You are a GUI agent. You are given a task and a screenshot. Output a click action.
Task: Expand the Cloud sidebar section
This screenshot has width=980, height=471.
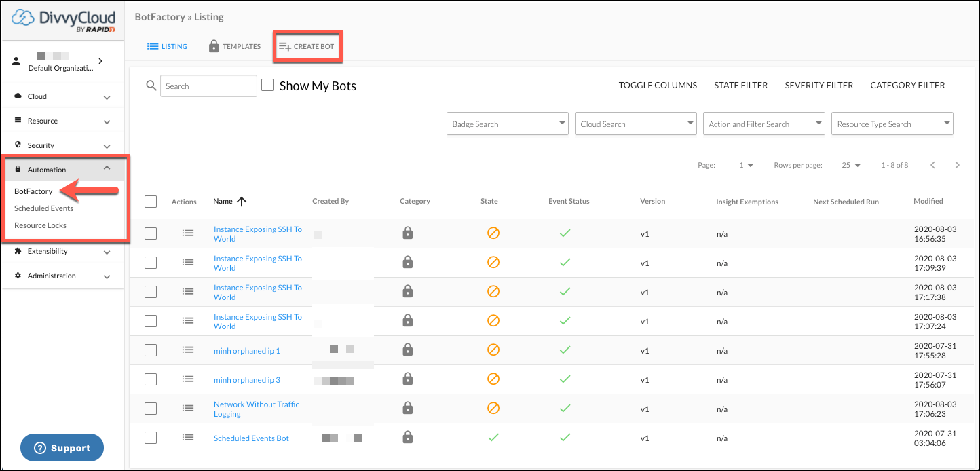[62, 96]
